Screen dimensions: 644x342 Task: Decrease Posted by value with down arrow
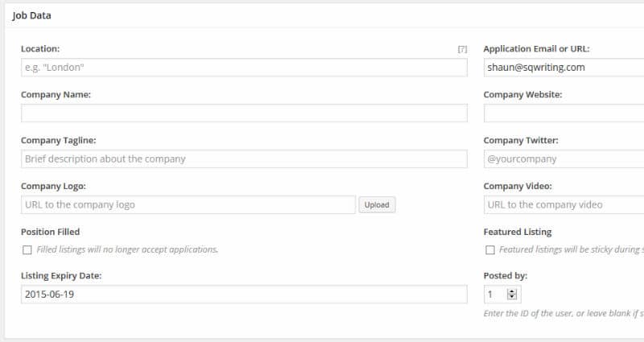coord(512,297)
